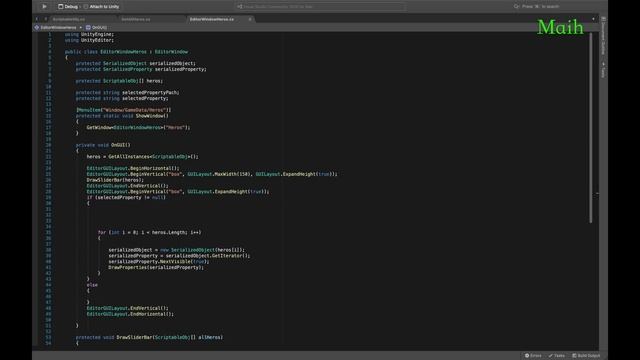Click 'protected void DrawSliderBar' method signature
Screen dimensions: 640x360
(x=149, y=337)
